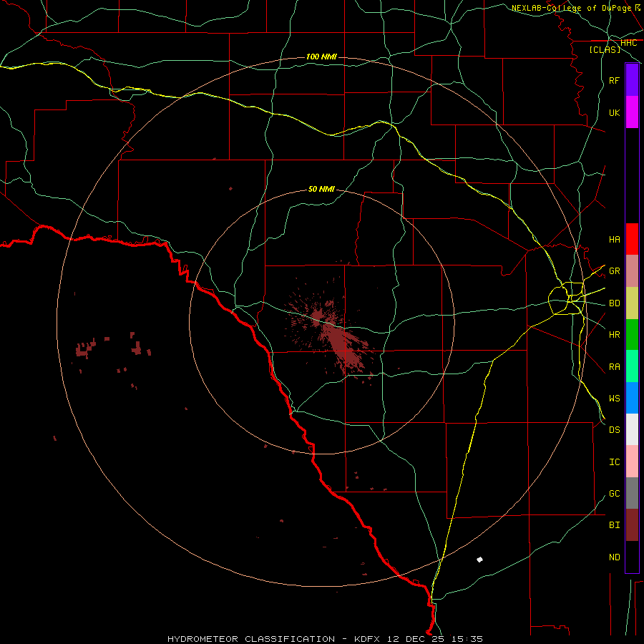Click the UK magenta legend swatch
Viewport: 644px width, 644px height.
[x=632, y=112]
